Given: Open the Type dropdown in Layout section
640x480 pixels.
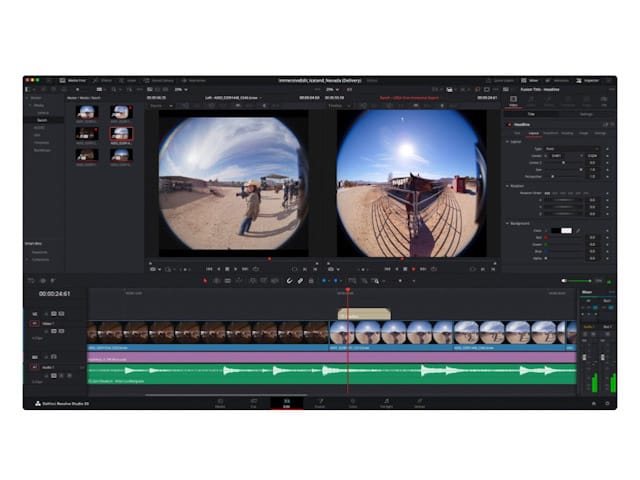Looking at the screenshot, I should pos(571,149).
